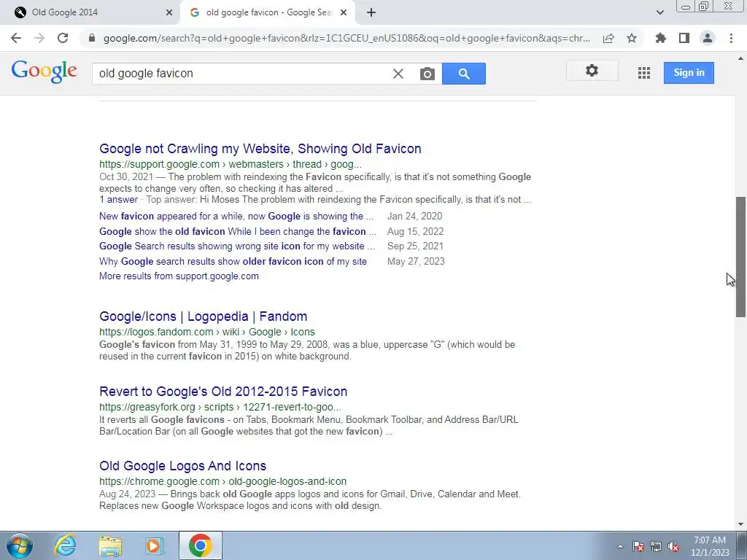Click the Chrome taskbar icon
747x560 pixels.
pos(201,545)
